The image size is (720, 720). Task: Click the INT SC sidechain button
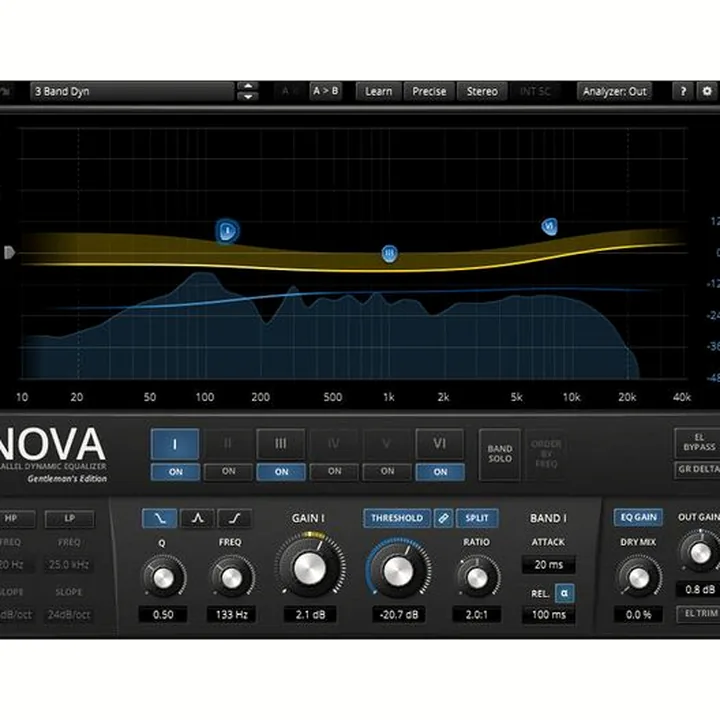click(x=535, y=91)
